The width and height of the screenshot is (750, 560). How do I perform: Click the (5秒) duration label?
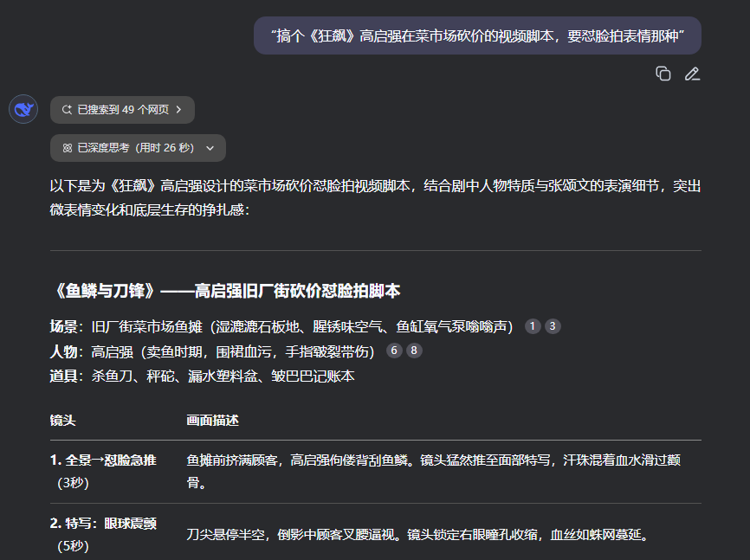tap(74, 546)
